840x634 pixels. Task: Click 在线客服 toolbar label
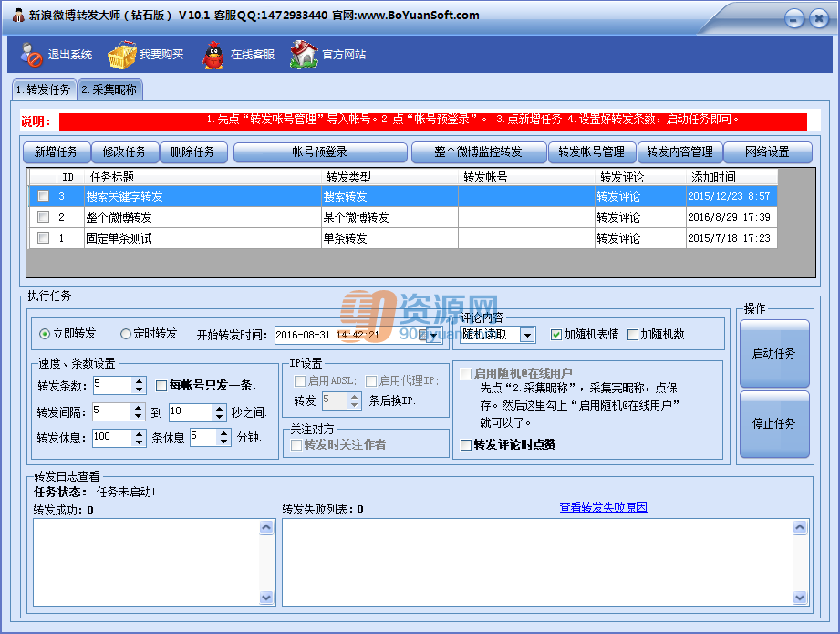(253, 55)
